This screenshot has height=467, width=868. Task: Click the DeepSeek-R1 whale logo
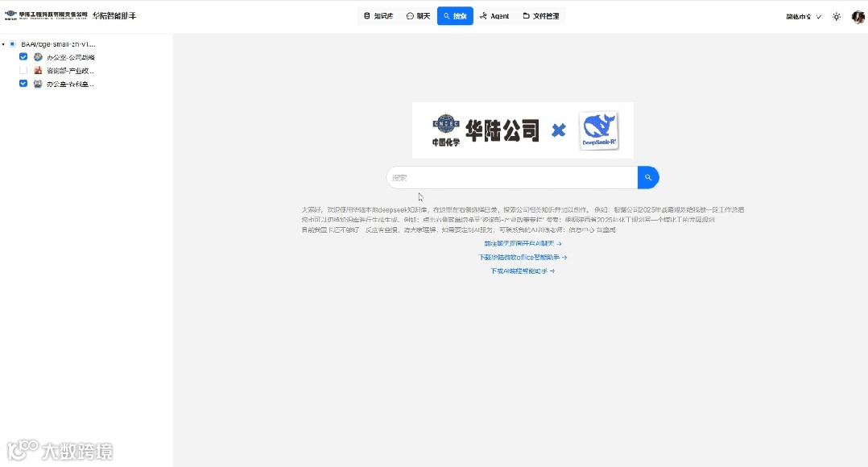(599, 130)
